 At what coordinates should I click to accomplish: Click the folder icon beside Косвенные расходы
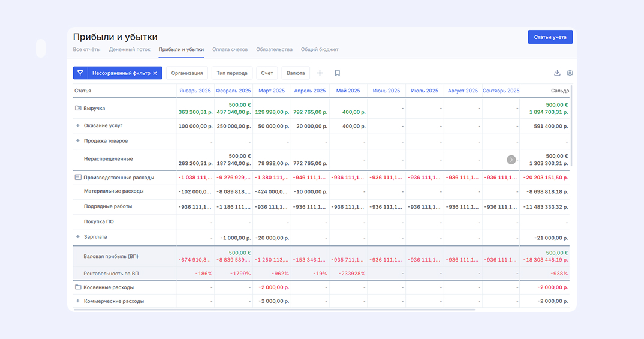pyautogui.click(x=78, y=287)
